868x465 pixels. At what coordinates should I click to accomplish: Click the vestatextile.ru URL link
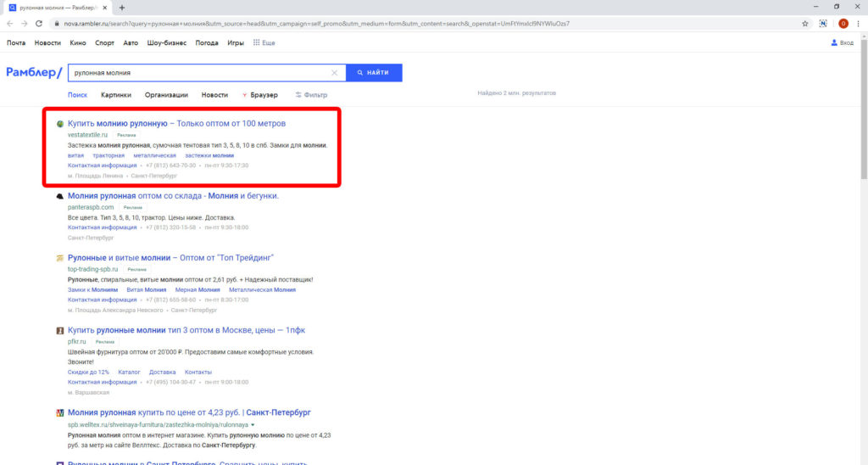87,135
